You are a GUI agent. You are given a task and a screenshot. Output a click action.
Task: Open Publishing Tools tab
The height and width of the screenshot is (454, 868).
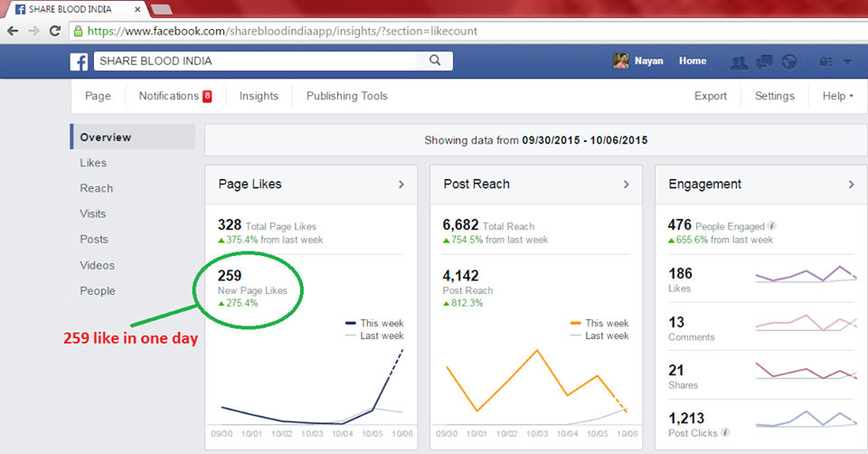[x=347, y=96]
